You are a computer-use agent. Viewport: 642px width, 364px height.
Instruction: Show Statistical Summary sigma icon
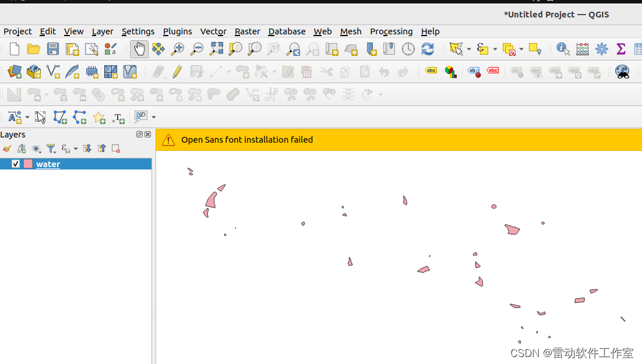620,49
